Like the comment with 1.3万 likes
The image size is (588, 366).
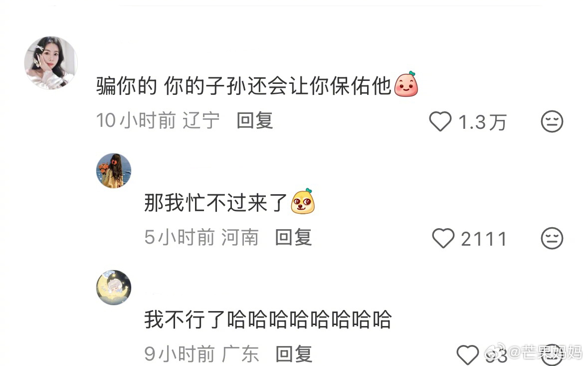click(x=440, y=122)
